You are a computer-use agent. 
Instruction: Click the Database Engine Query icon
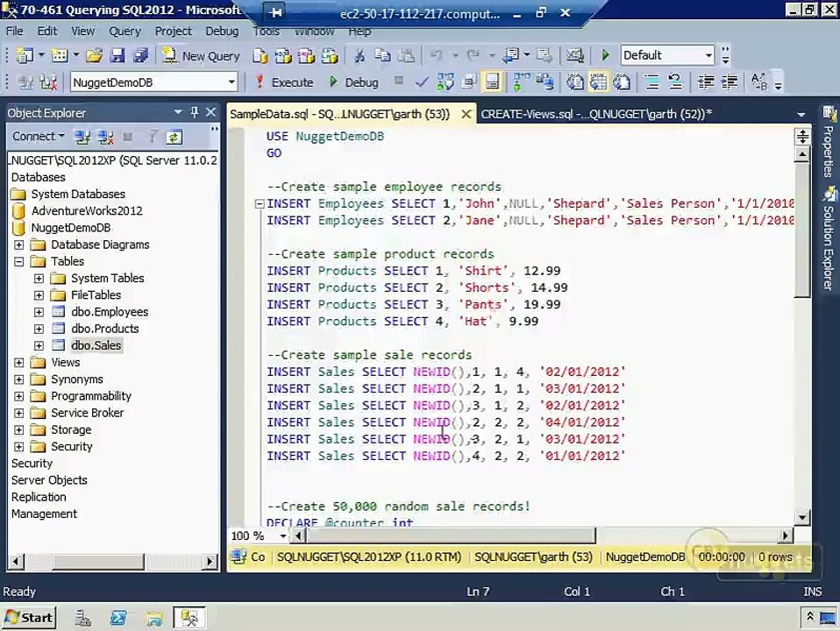click(260, 56)
